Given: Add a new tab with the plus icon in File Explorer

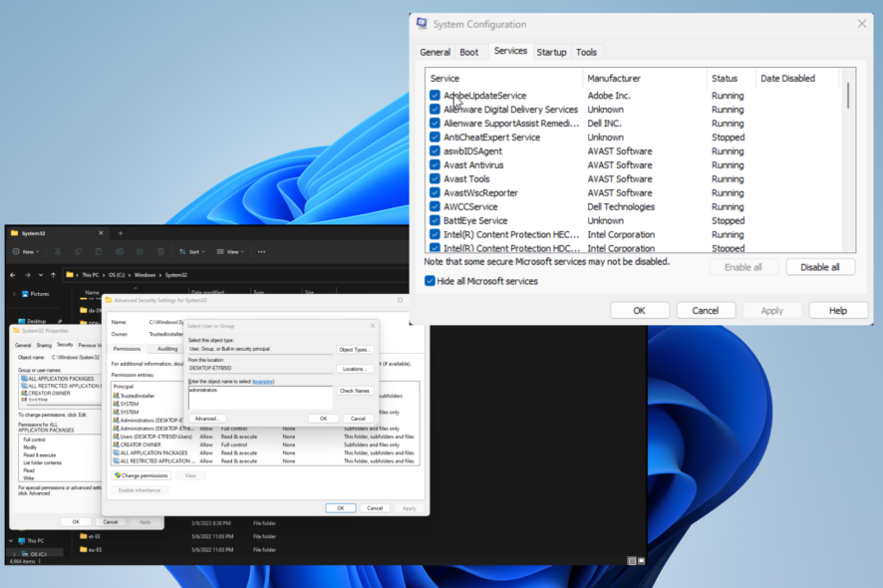Looking at the screenshot, I should 120,233.
